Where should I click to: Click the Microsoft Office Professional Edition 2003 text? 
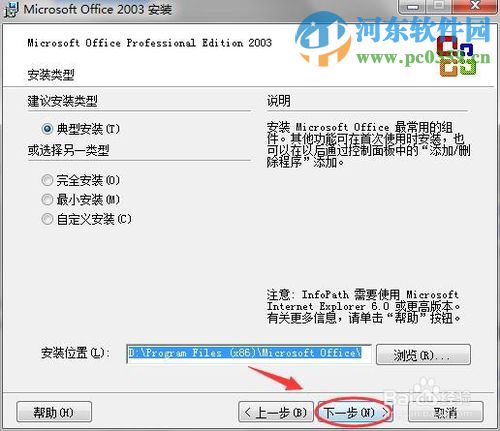pyautogui.click(x=150, y=43)
